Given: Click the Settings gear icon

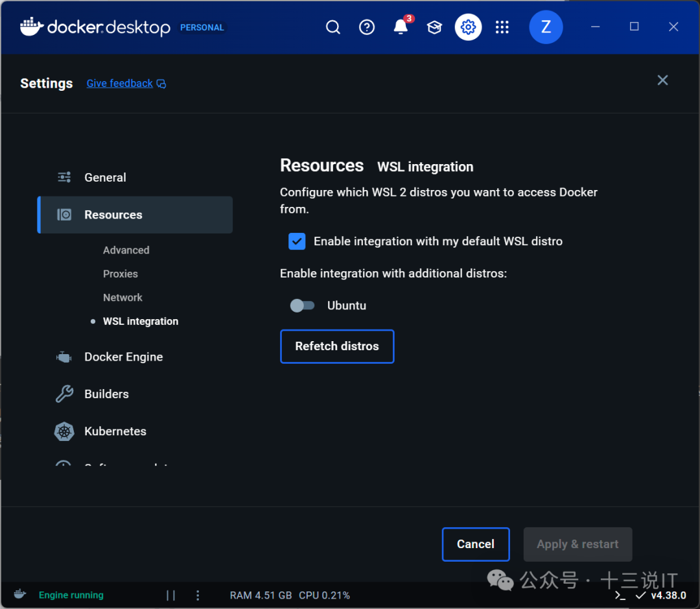Looking at the screenshot, I should click(468, 27).
